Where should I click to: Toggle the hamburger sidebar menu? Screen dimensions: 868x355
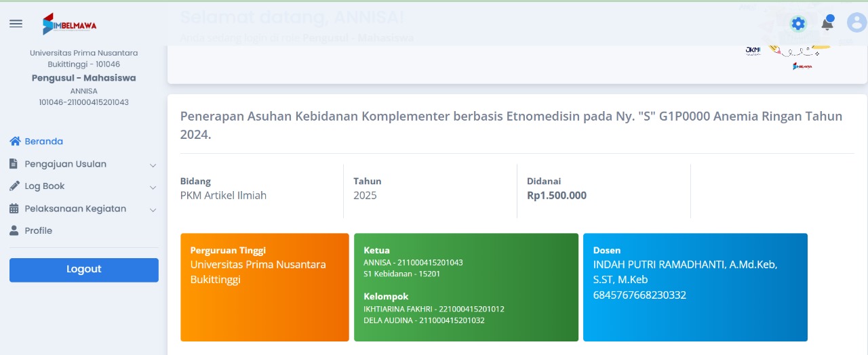[16, 24]
